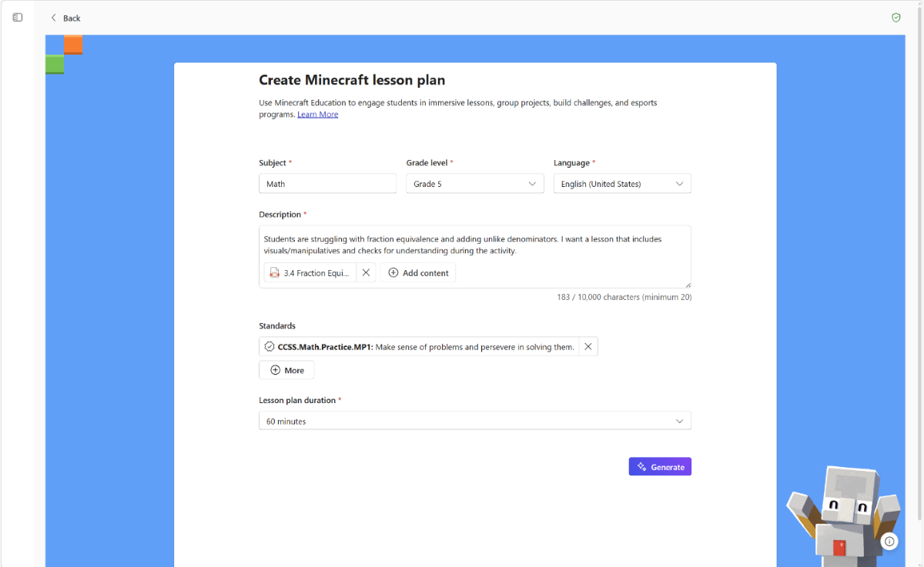Click the description textarea resize handle
The width and height of the screenshot is (924, 567).
pos(688,285)
